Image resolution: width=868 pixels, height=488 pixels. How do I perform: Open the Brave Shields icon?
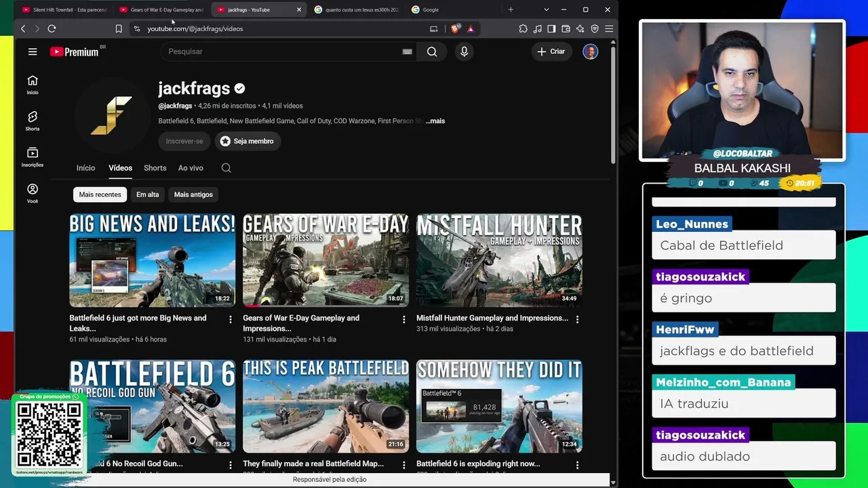coord(455,28)
